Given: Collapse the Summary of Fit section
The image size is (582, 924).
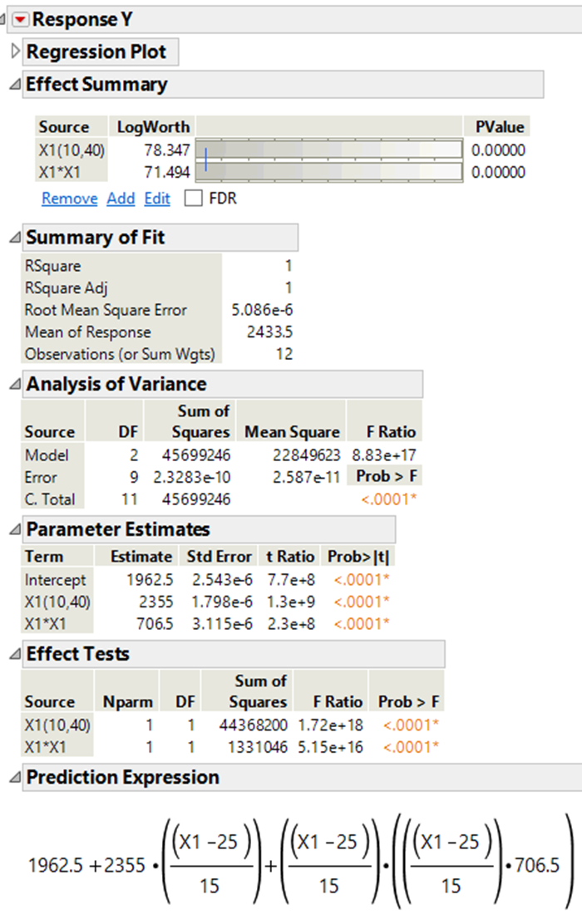Looking at the screenshot, I should tap(15, 238).
